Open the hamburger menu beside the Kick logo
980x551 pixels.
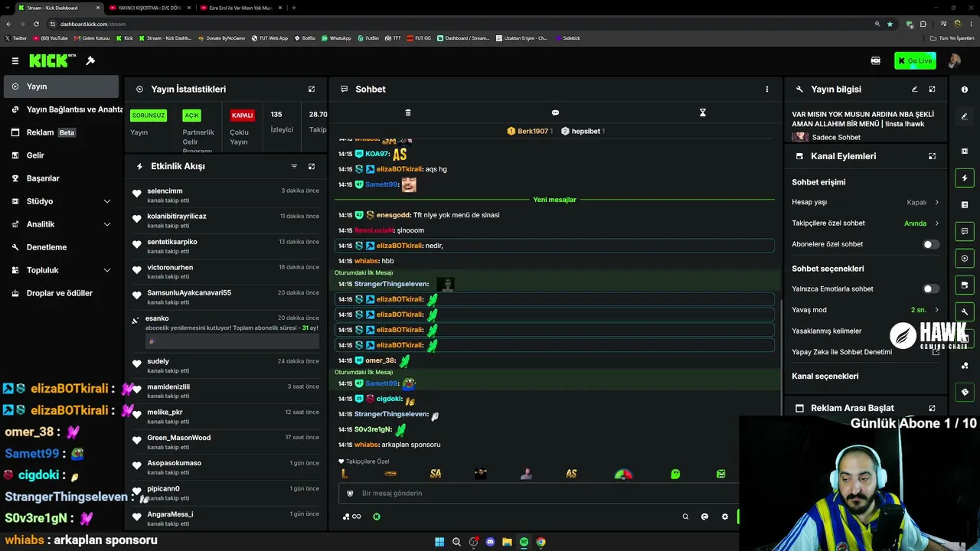[x=15, y=60]
